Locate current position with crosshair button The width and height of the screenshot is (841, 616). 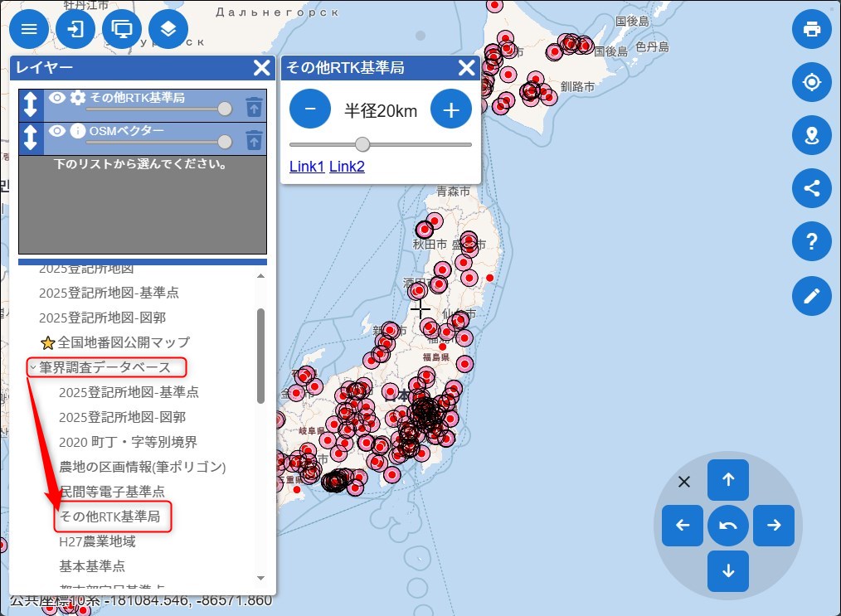pyautogui.click(x=811, y=82)
